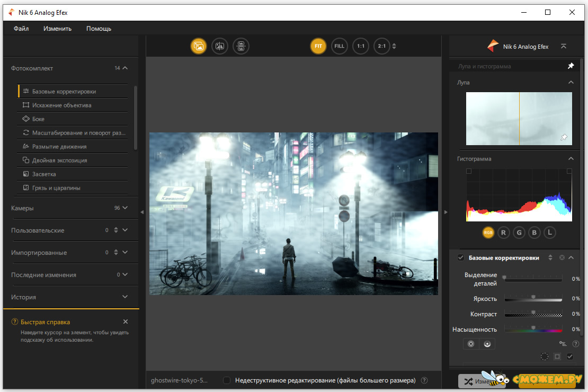588x392 pixels.
Task: Pin the Лупа и гистограмма panel
Action: [571, 66]
